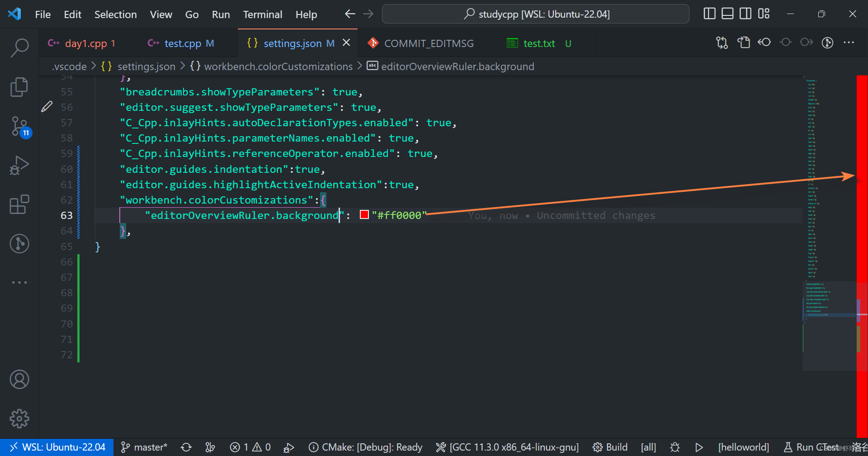Viewport: 868px width, 456px height.
Task: Select the GCC 11.3.0 kit
Action: [x=507, y=447]
